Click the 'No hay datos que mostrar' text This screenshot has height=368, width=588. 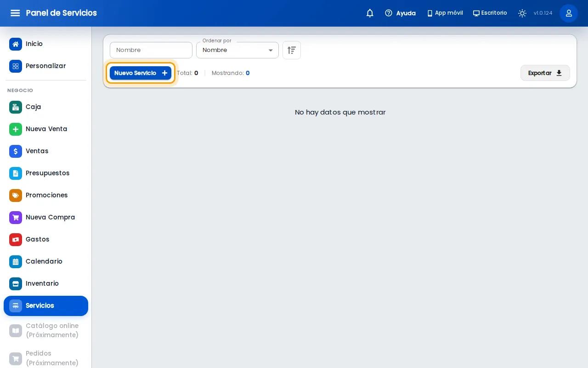(340, 112)
